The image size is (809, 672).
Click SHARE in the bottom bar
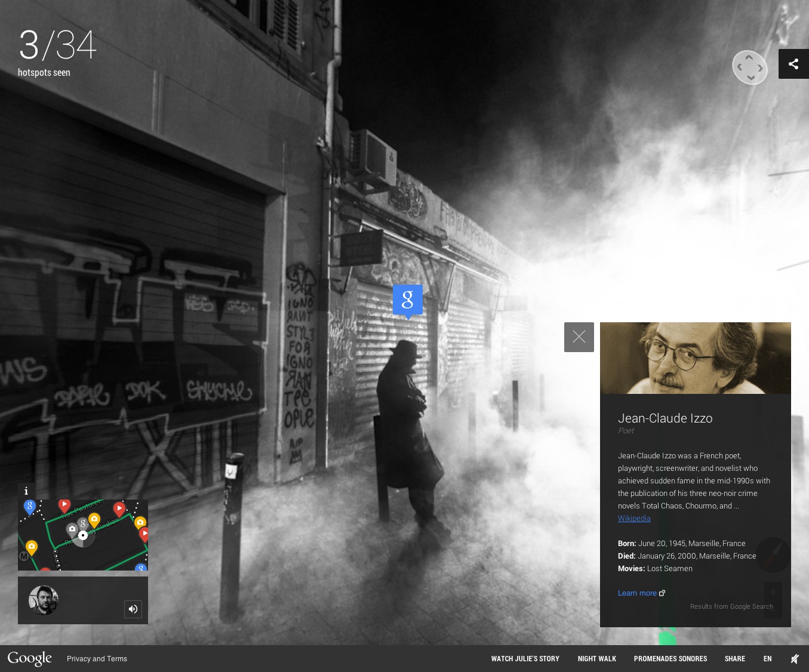point(735,659)
